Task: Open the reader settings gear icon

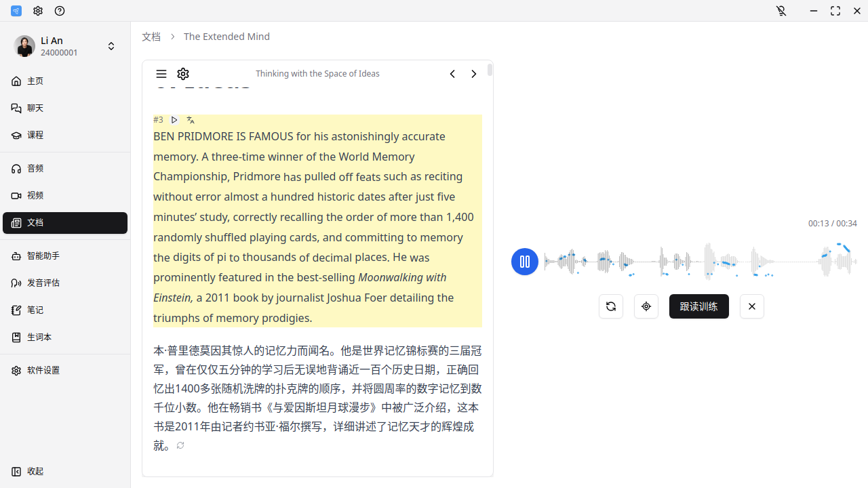Action: tap(183, 74)
